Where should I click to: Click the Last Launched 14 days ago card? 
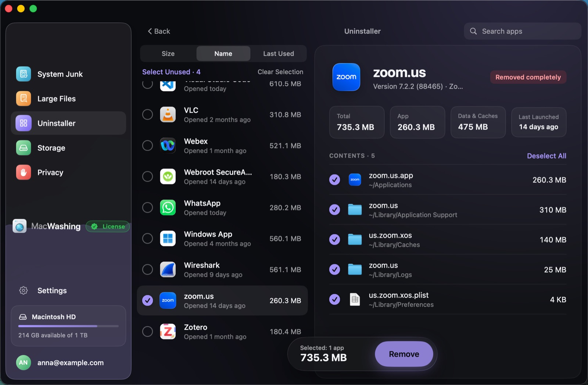pyautogui.click(x=539, y=122)
